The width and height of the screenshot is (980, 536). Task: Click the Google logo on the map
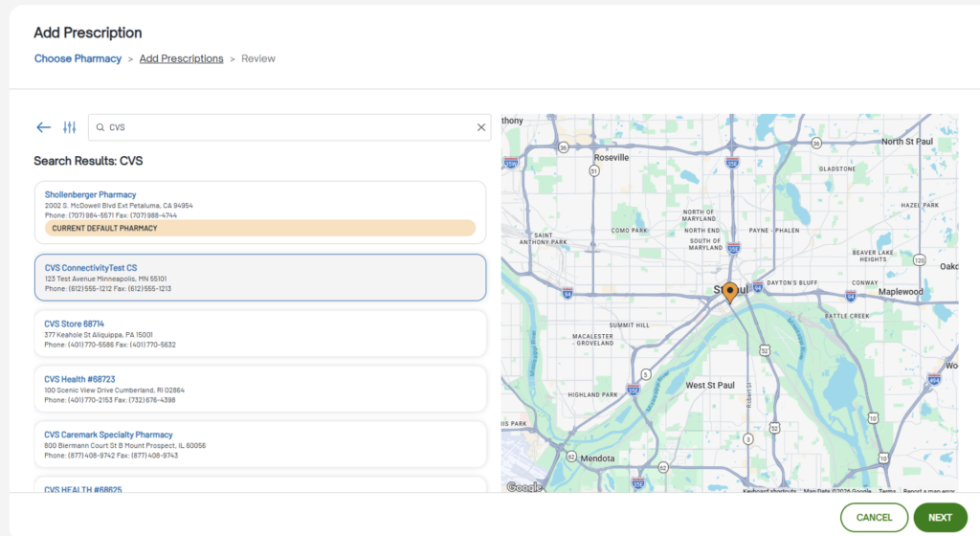point(523,487)
